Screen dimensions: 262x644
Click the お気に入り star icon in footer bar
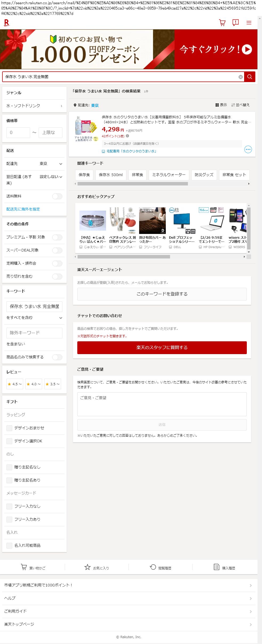coord(87,567)
